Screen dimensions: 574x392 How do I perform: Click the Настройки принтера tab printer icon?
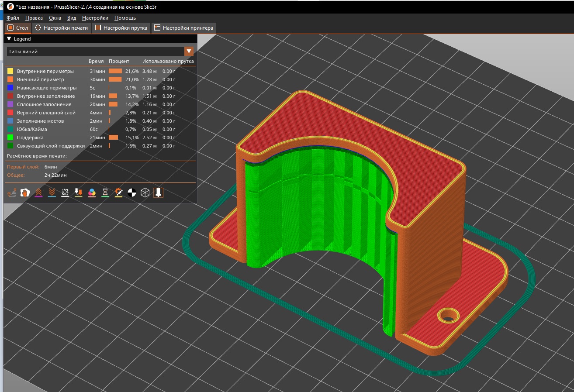(x=157, y=28)
